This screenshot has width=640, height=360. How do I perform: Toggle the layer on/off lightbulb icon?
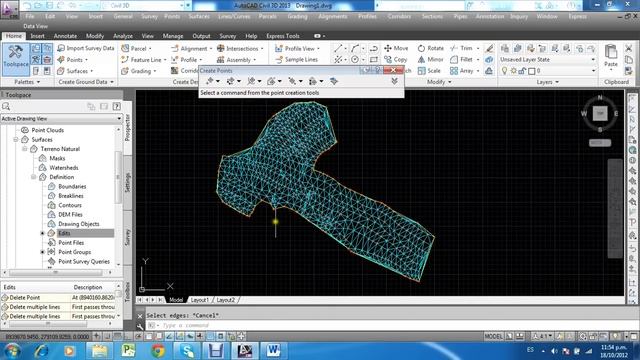coord(504,71)
